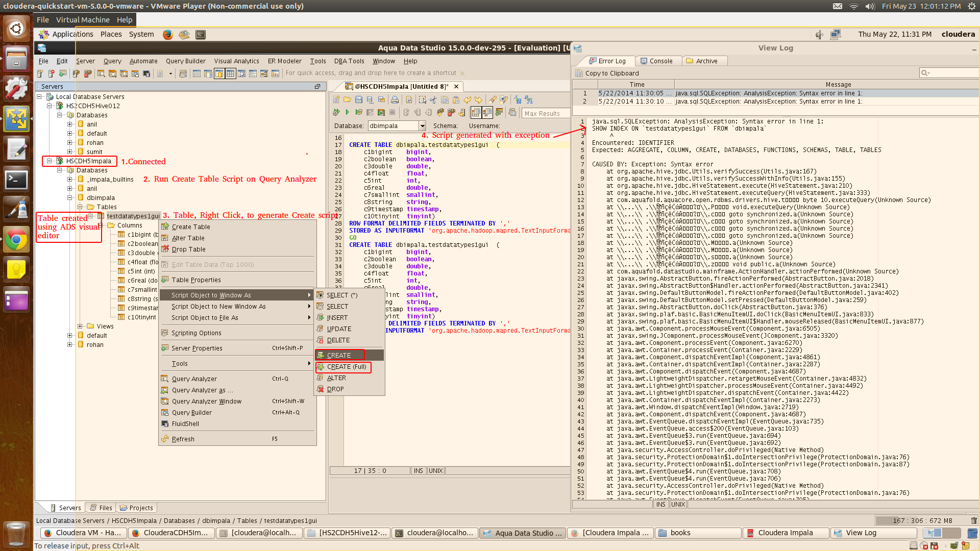Switch to the Console tab
980x551 pixels.
click(656, 61)
